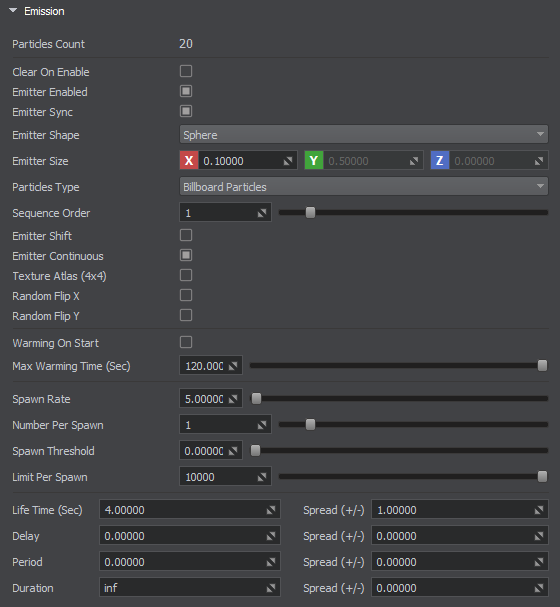Screen dimensions: 560x607
Task: Disable the Emitter Enabled checkbox
Action: [186, 91]
